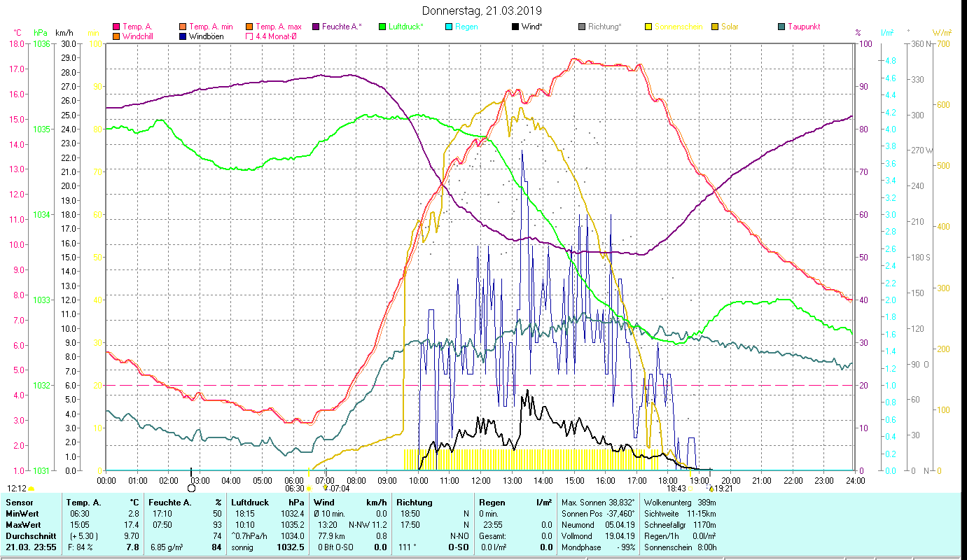Click the sun icon beside 12:12
Image resolution: width=967 pixels, height=560 pixels.
pos(32,489)
